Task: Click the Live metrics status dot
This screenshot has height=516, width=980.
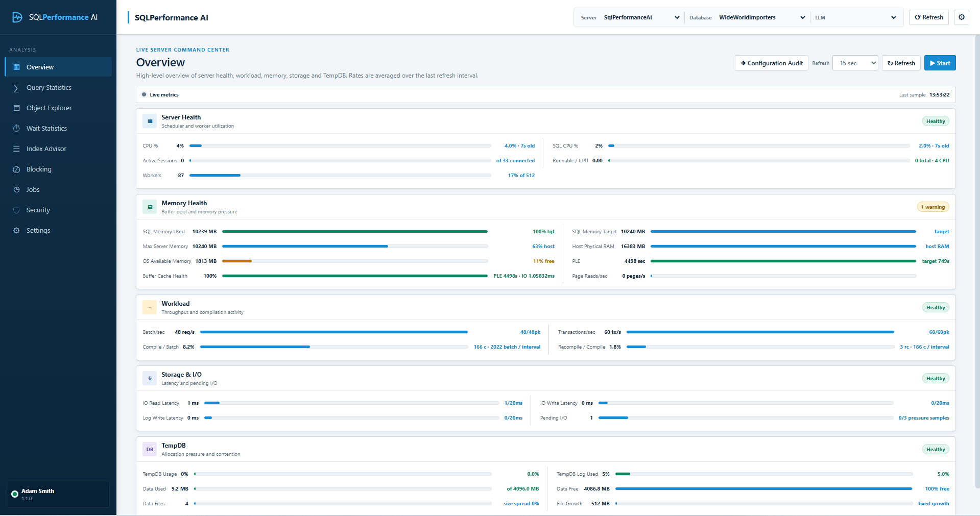Action: click(144, 95)
